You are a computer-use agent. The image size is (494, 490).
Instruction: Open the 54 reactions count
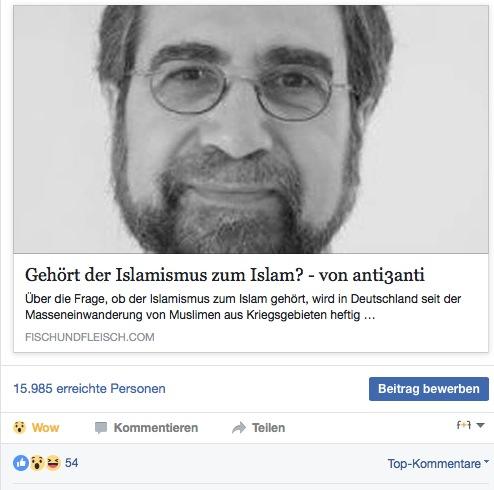[x=71, y=463]
